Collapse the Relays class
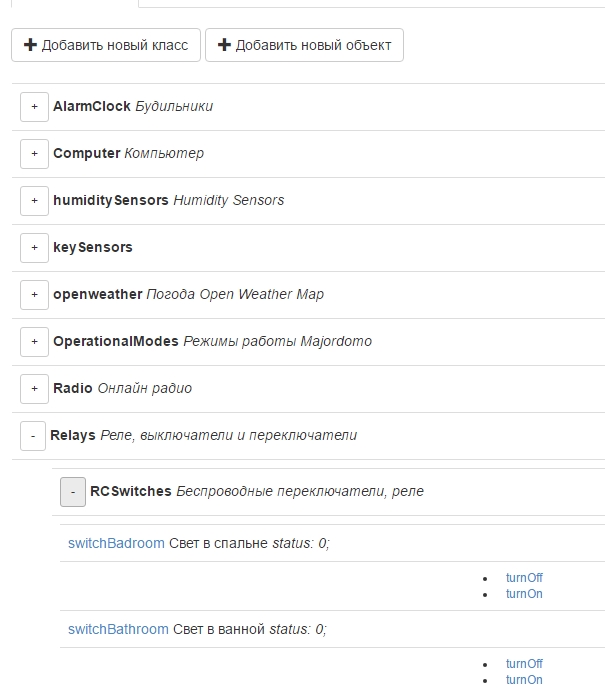 coord(33,435)
